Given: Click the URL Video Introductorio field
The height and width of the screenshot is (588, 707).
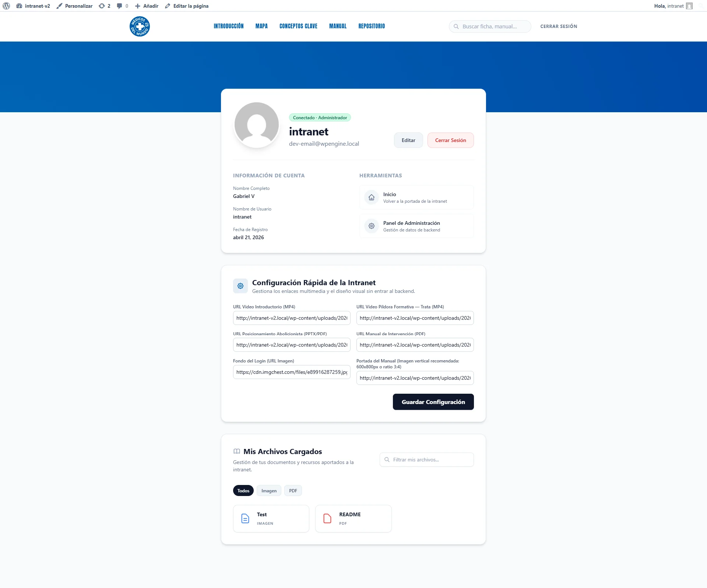Looking at the screenshot, I should (292, 318).
